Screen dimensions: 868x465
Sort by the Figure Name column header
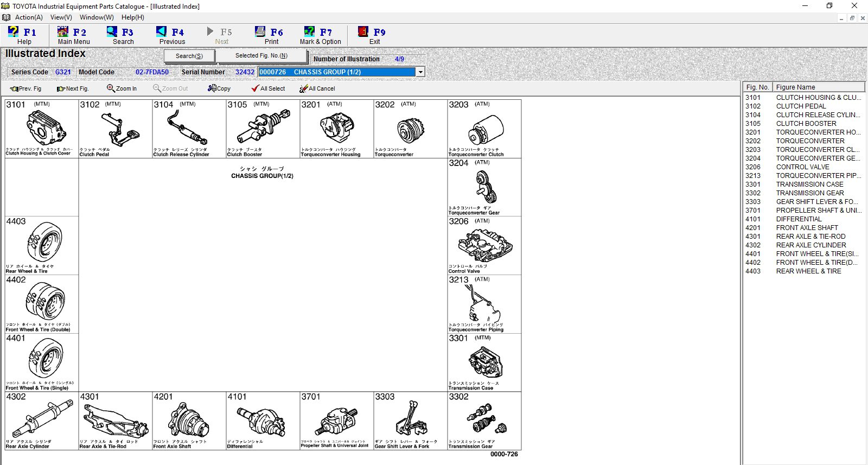819,87
